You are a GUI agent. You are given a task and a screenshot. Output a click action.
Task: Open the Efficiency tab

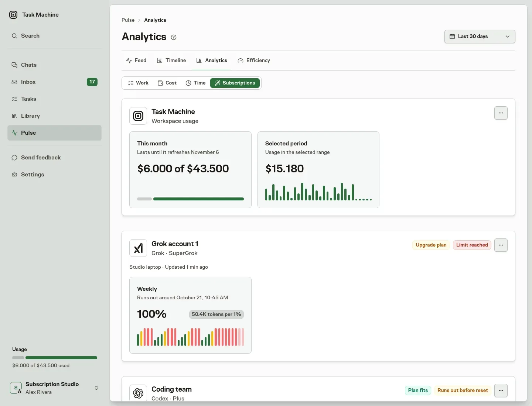(254, 61)
